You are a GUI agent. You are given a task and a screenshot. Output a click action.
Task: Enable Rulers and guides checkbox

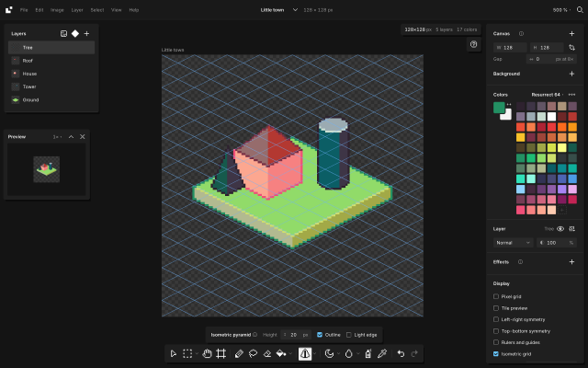point(496,342)
